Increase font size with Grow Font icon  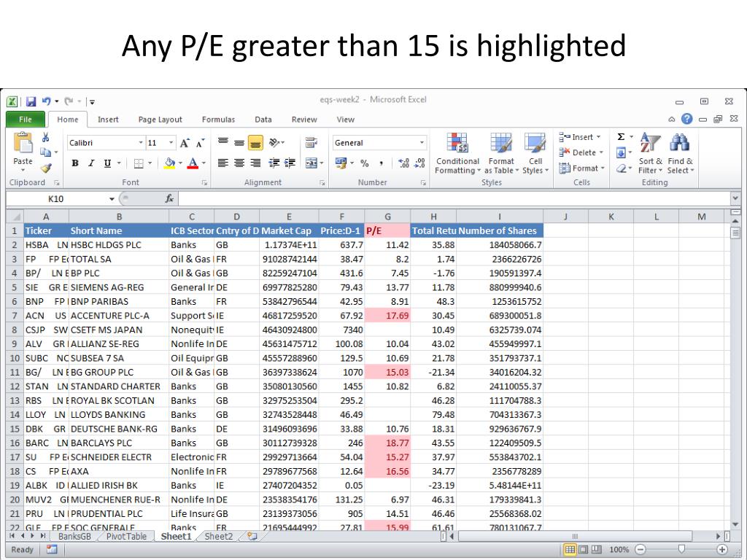coord(185,143)
